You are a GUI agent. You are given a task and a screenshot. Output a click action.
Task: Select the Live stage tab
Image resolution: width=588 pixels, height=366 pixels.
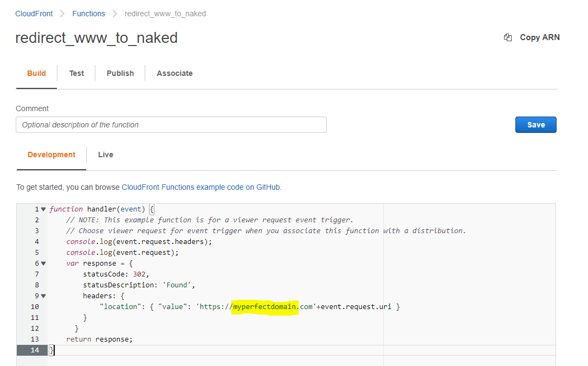106,155
